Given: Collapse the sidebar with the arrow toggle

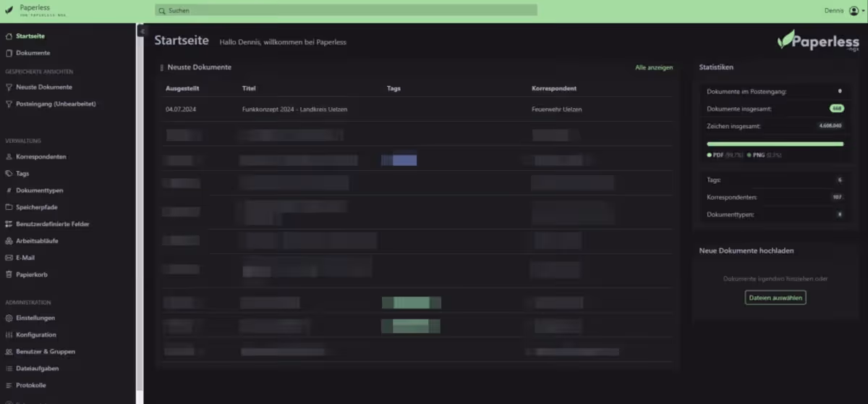Looking at the screenshot, I should 142,31.
